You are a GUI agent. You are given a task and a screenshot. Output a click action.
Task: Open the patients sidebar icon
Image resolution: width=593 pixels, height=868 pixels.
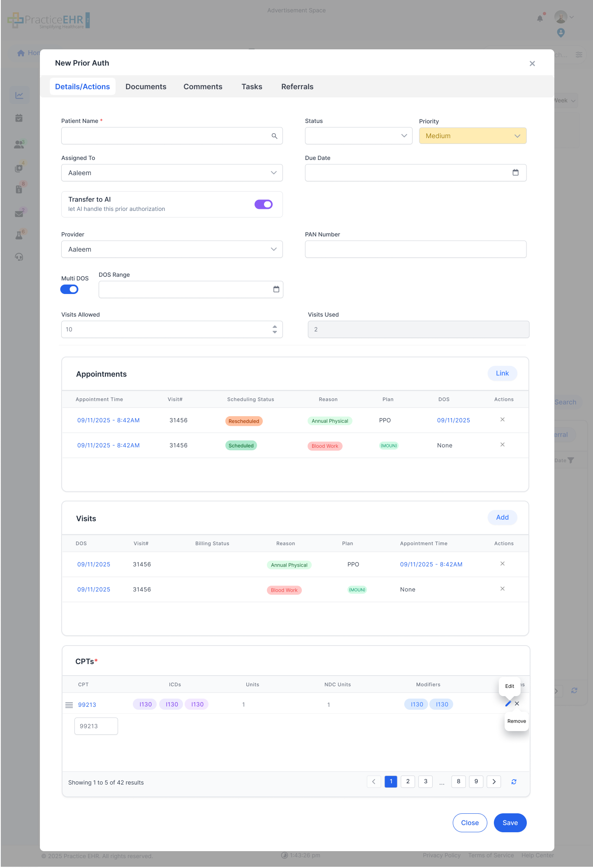pos(19,144)
